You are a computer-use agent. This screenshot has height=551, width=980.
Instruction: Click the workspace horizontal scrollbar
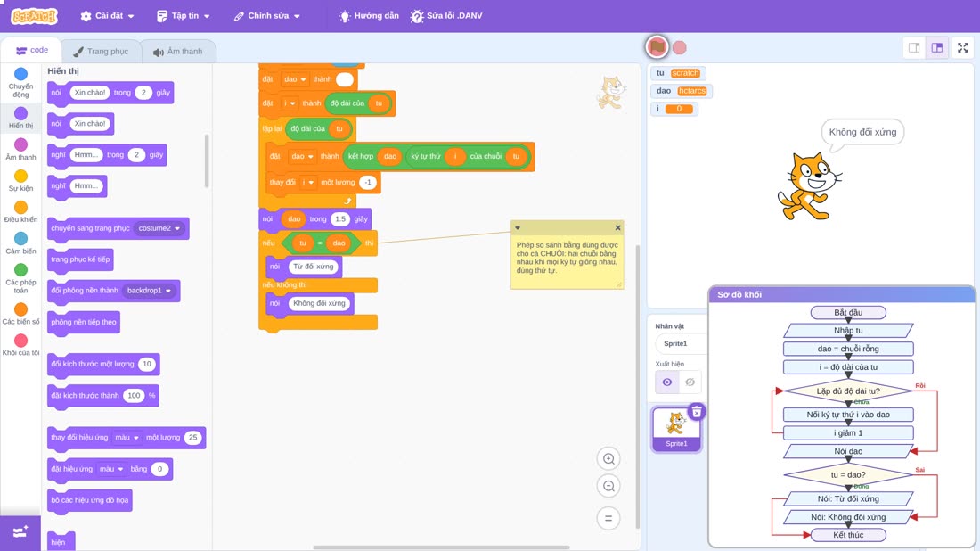(441, 547)
